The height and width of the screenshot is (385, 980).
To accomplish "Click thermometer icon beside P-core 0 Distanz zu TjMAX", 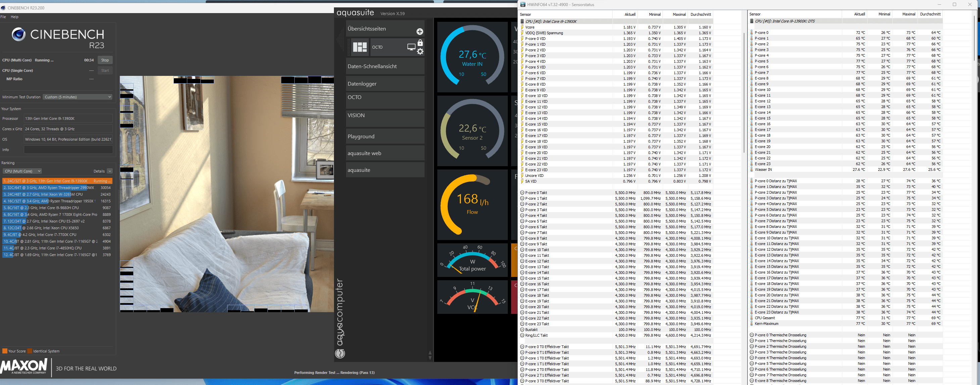I will [x=752, y=181].
